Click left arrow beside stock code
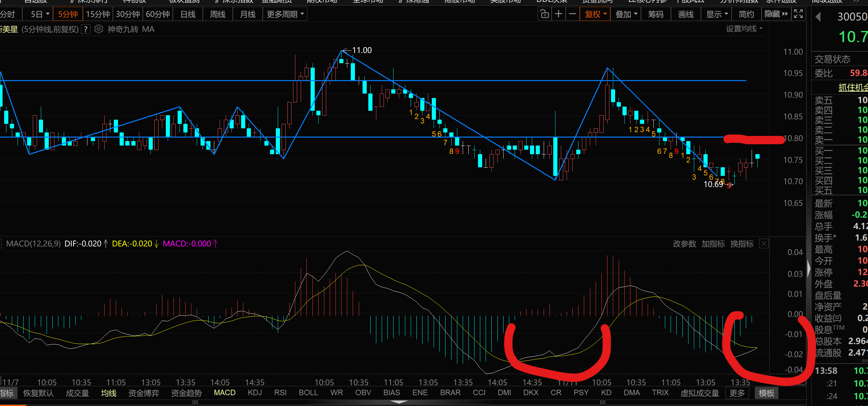Viewport: 868px width, 406px height. [x=818, y=17]
